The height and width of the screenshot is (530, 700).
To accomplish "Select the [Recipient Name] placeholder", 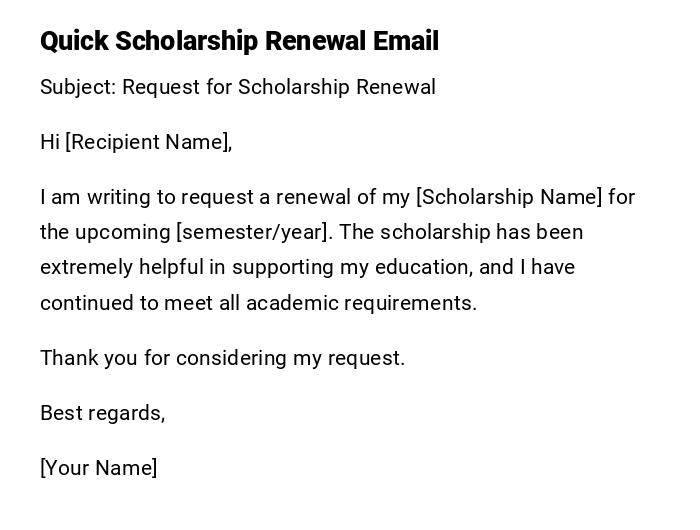I will (x=147, y=142).
